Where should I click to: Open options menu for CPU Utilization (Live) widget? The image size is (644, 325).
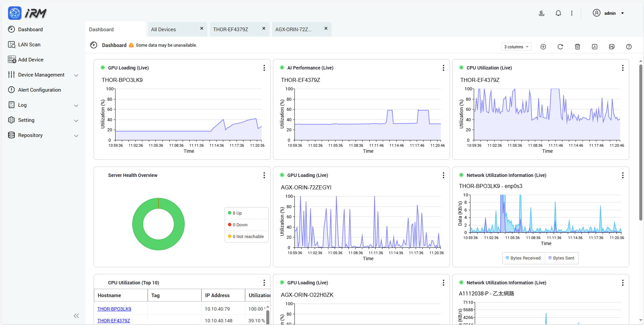(x=623, y=68)
